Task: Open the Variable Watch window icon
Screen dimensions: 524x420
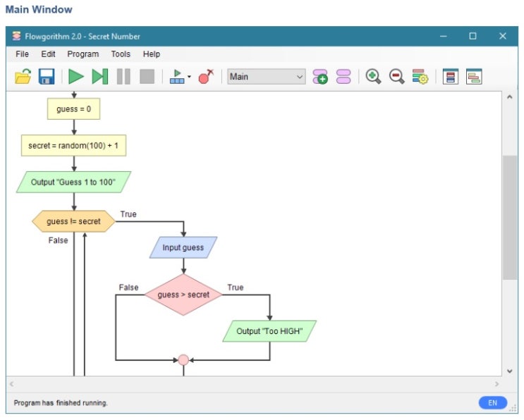Action: coord(451,77)
